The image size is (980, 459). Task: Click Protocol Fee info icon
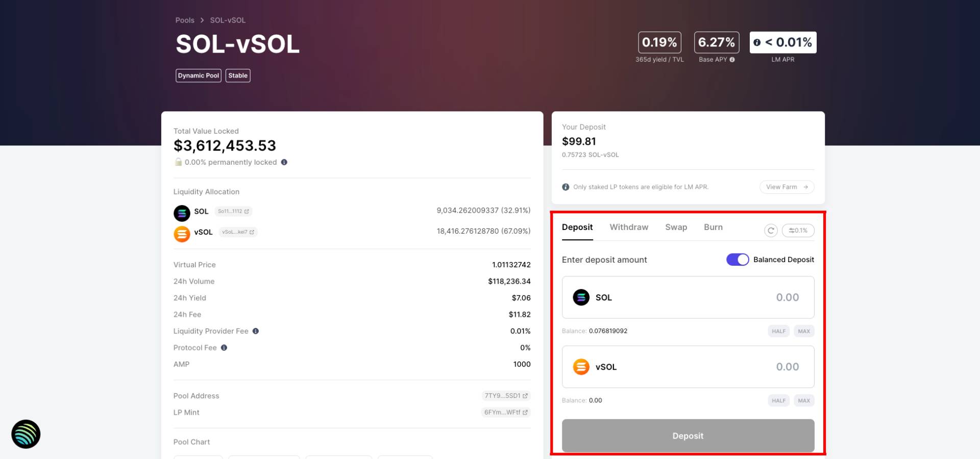[224, 348]
